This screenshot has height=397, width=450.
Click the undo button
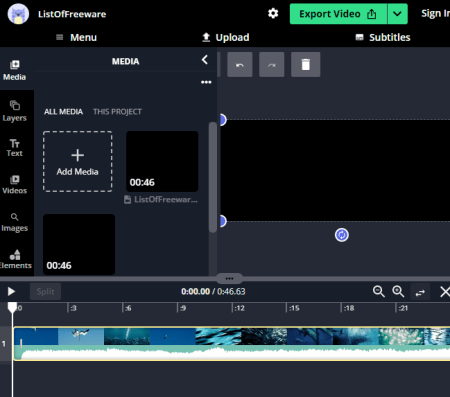tap(240, 65)
